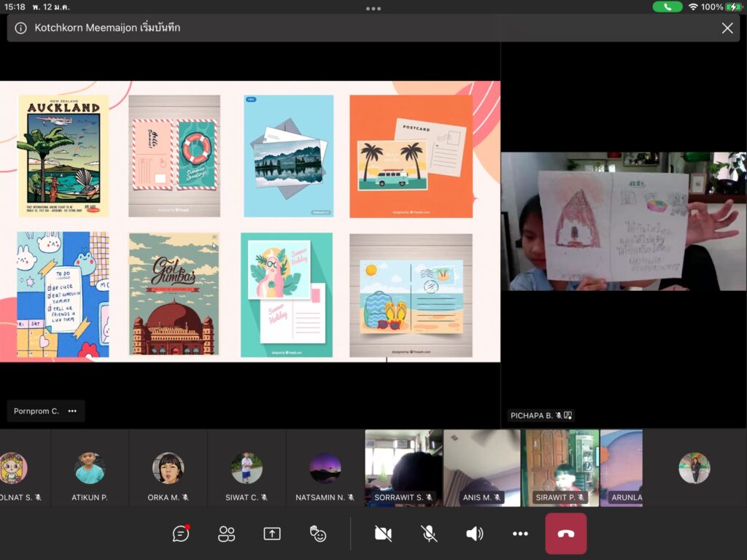747x560 pixels.
Task: Select the NATSAMIN N. participant tile
Action: 325,468
